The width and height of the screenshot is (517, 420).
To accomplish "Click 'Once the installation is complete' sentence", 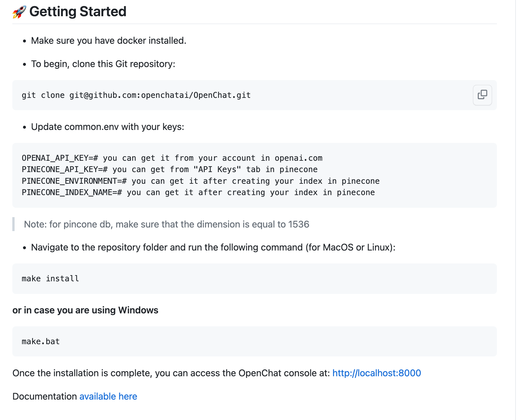I will pos(171,373).
